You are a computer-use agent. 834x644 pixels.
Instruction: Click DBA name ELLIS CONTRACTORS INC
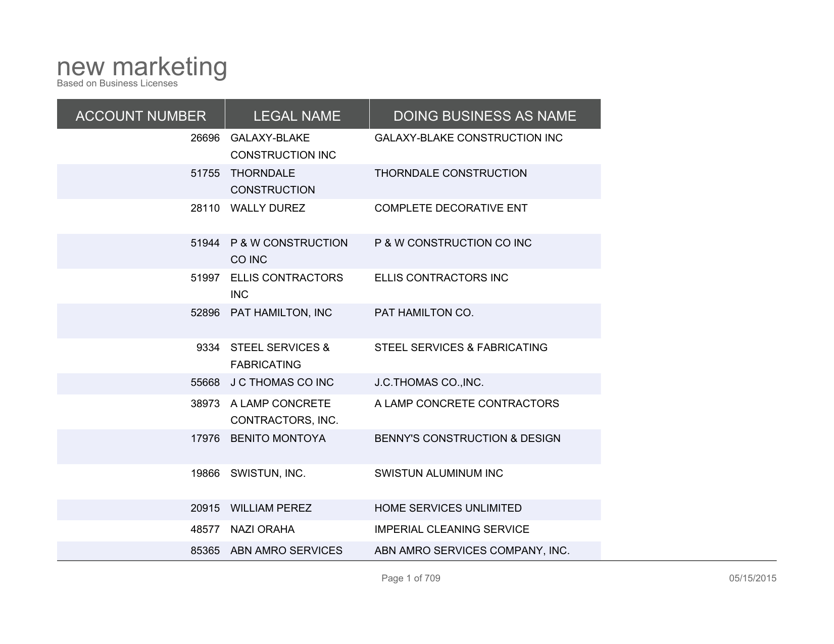coord(441,278)
